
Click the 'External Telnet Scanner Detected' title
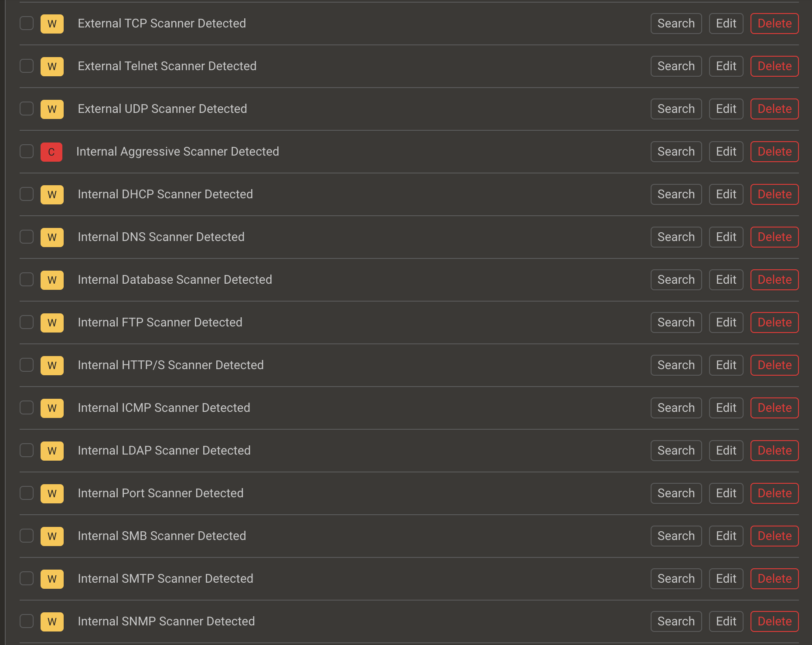point(167,66)
